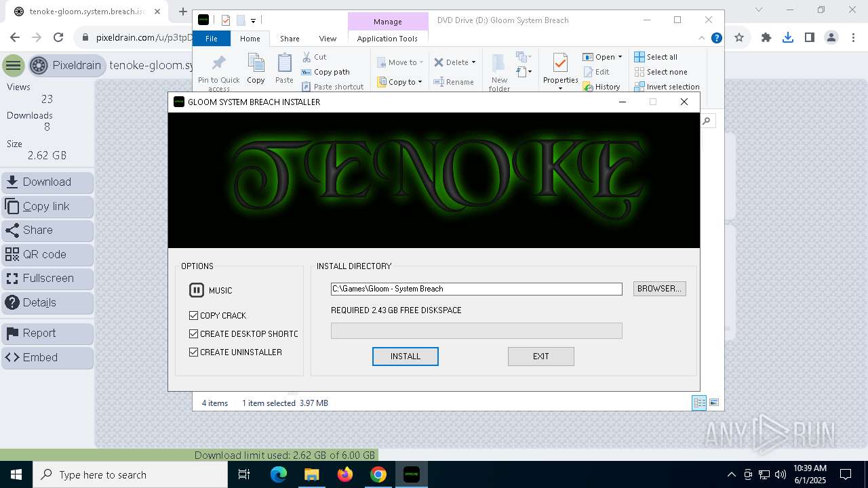The image size is (868, 488).
Task: Open the Chrome tab search dropdown
Action: click(x=759, y=10)
